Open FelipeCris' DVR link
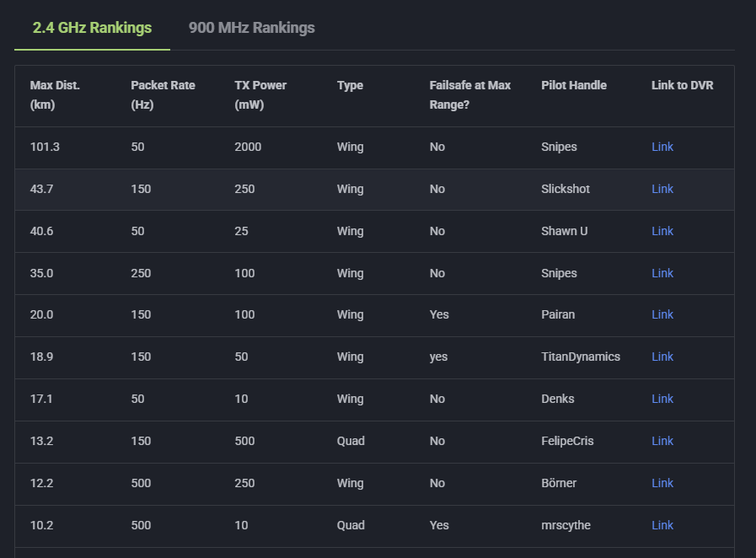 pos(662,441)
